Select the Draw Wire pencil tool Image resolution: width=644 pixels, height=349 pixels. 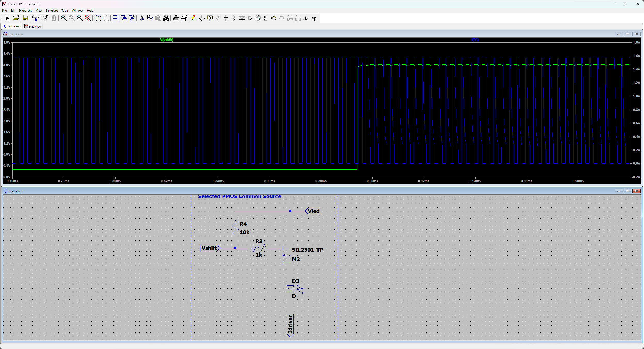(x=194, y=18)
